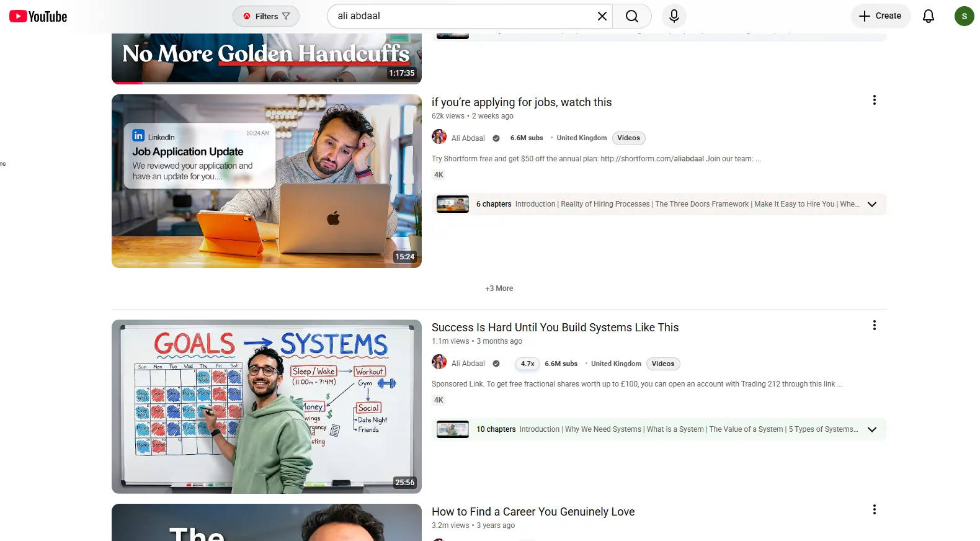This screenshot has width=980, height=541.
Task: Click verified badge under job applications video
Action: (496, 138)
